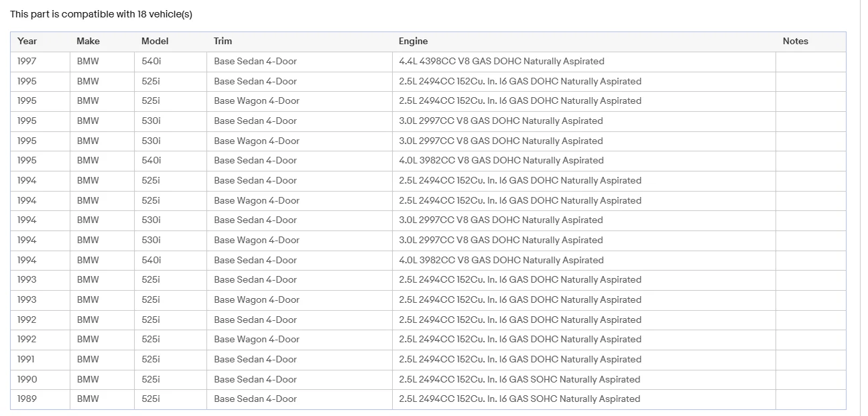Click the 1989 row's SOHC engine text
The image size is (868, 416).
click(519, 399)
